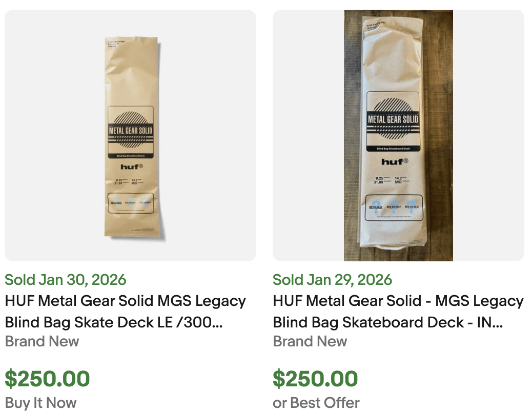The width and height of the screenshot is (532, 413).
Task: Click the huf logo on the left bag
Action: tap(131, 167)
